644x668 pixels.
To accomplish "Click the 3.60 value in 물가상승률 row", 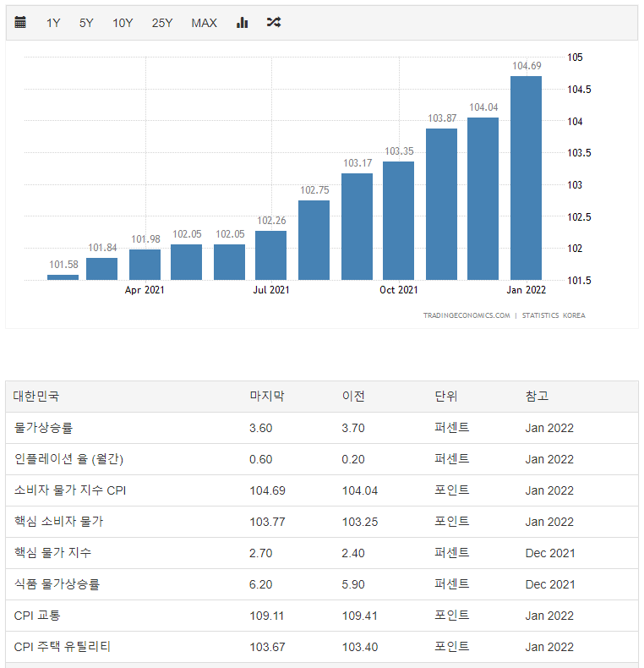I will point(260,428).
